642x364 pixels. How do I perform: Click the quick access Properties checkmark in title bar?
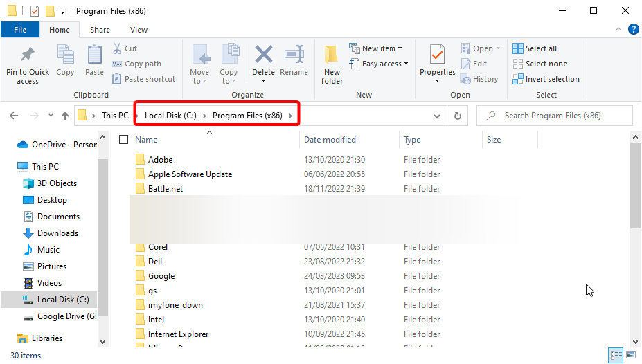[x=35, y=11]
